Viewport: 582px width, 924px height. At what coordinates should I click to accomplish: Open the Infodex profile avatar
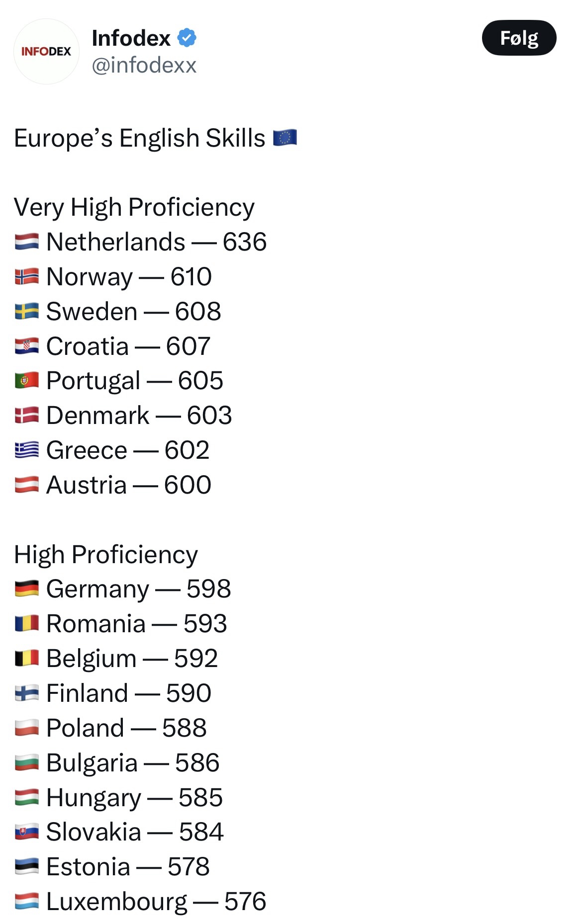coord(46,51)
